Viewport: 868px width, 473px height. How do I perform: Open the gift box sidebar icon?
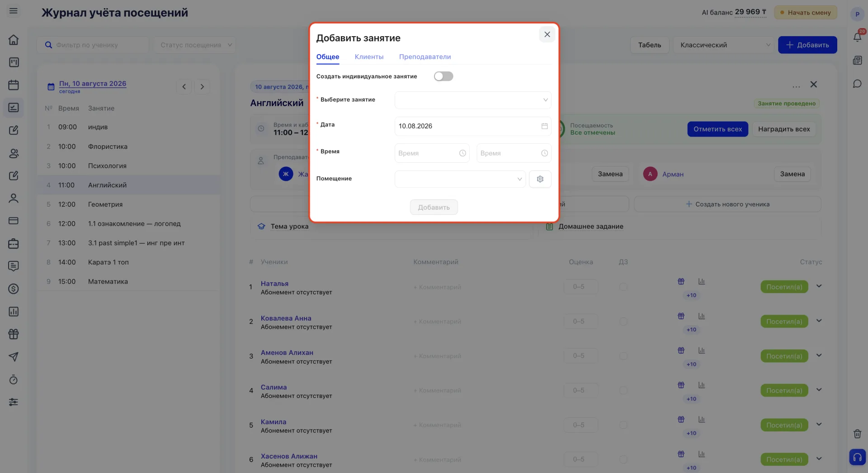(x=14, y=334)
